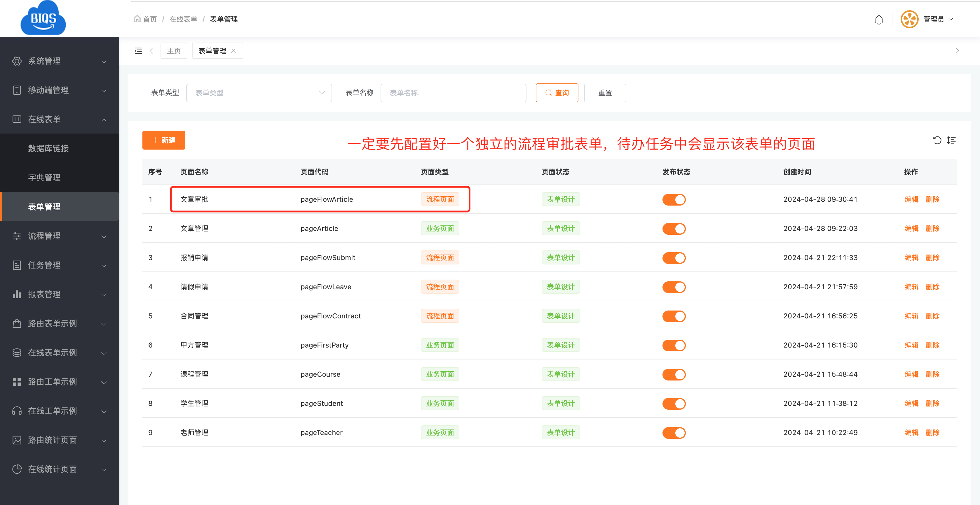Screen dimensions: 980x505
Task: Click 编辑 for pageFlowLeave row
Action: (x=911, y=287)
